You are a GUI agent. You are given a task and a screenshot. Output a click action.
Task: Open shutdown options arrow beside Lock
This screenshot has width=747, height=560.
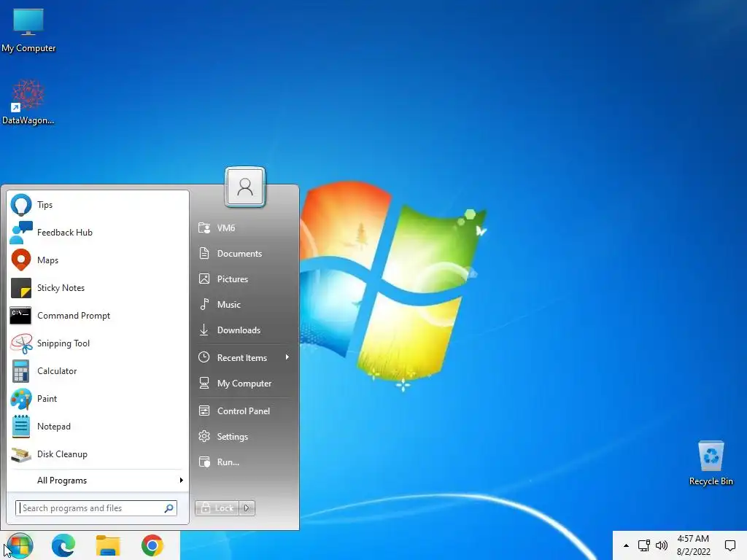pos(247,508)
